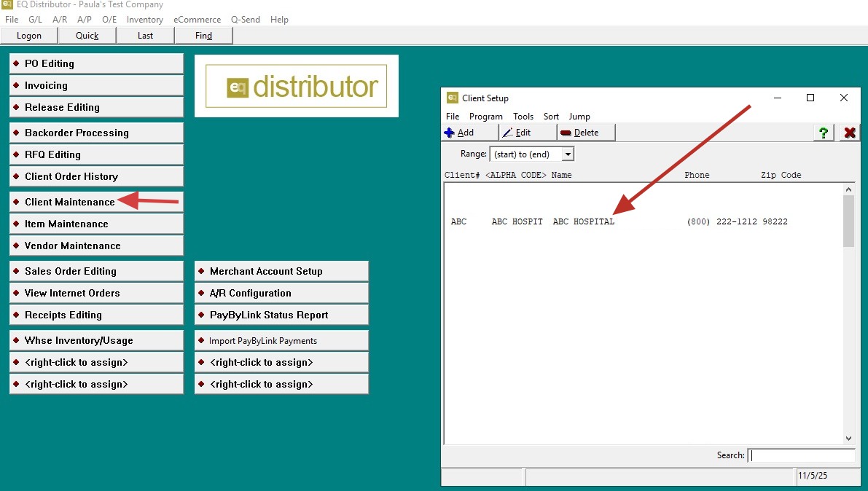
Task: Click the Search input field in Client Setup
Action: [801, 455]
